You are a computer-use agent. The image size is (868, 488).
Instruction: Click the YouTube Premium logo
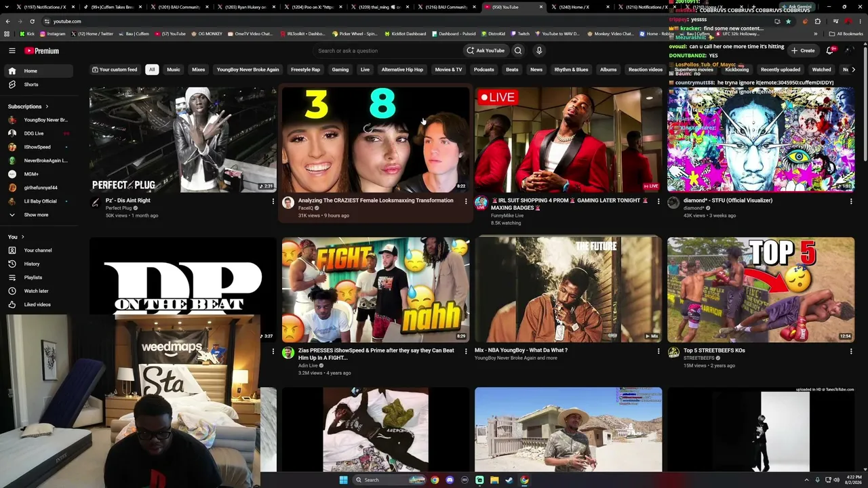click(x=42, y=51)
